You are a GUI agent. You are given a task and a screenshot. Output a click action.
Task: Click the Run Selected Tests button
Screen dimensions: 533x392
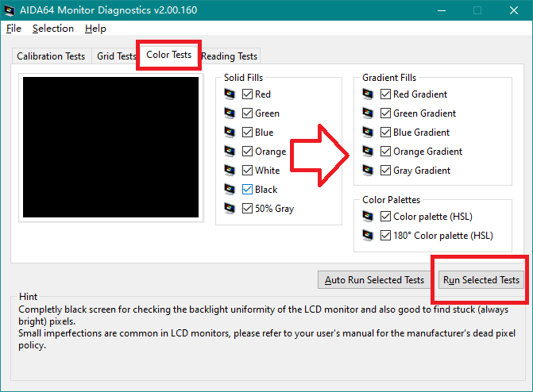pyautogui.click(x=481, y=280)
